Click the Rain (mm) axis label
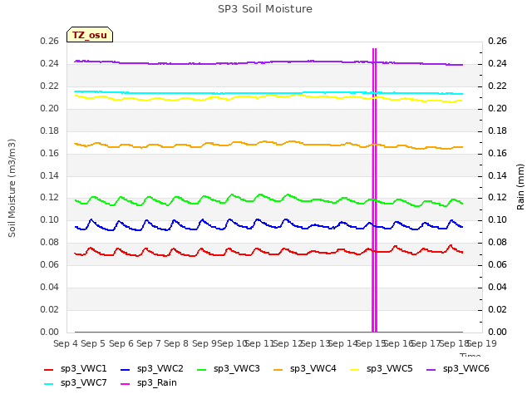The image size is (532, 399). click(520, 187)
